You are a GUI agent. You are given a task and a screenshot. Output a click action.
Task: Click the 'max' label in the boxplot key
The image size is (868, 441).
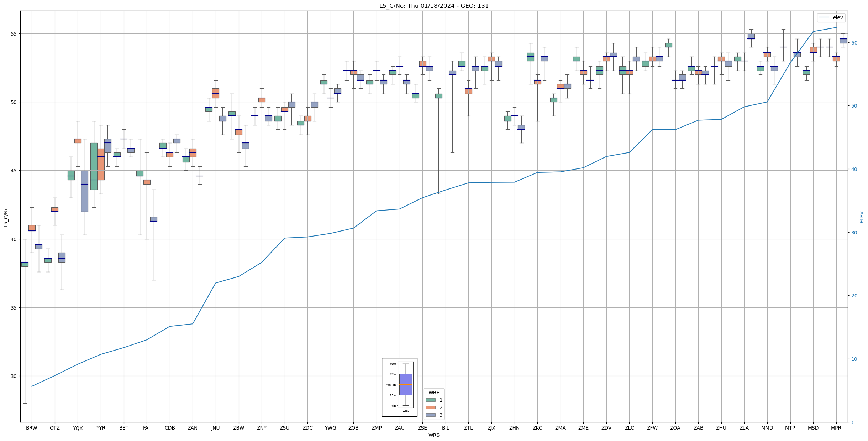click(393, 364)
